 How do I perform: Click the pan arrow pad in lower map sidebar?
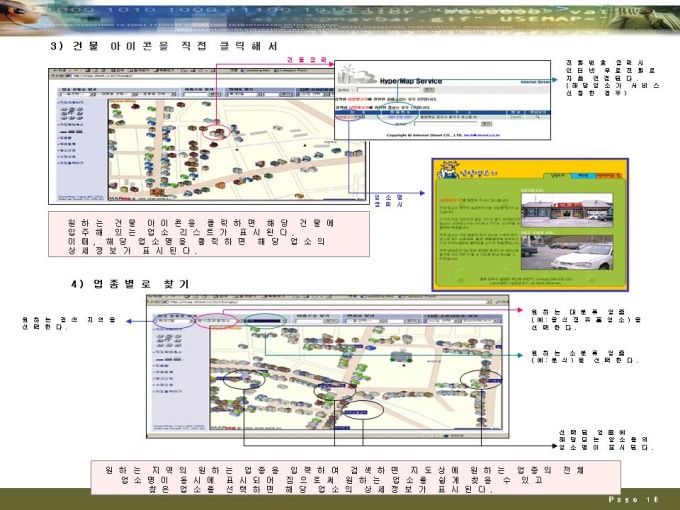[169, 340]
